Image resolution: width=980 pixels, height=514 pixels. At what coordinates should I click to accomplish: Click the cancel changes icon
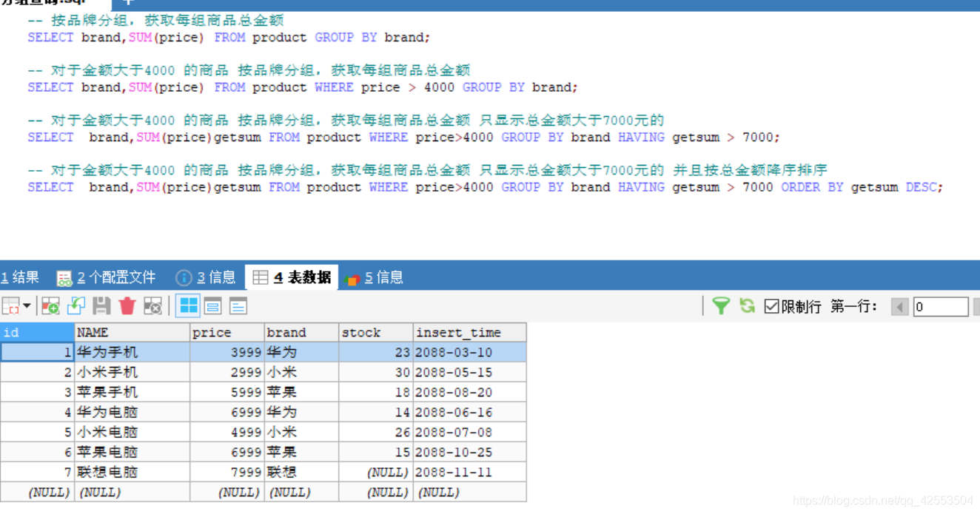click(x=152, y=305)
